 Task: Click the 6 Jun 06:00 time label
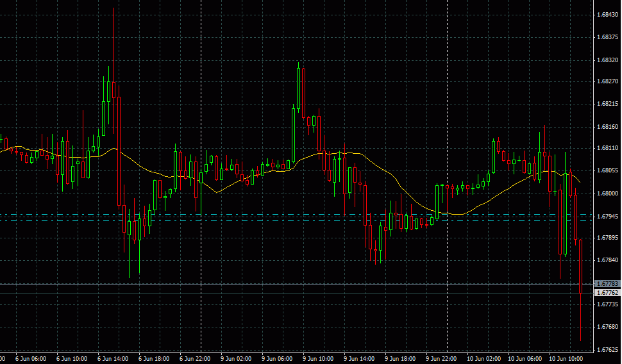pyautogui.click(x=31, y=359)
